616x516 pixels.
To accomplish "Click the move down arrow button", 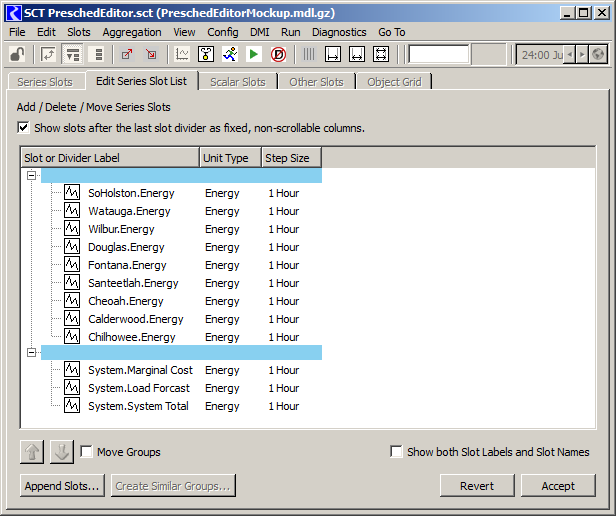I will 62,452.
